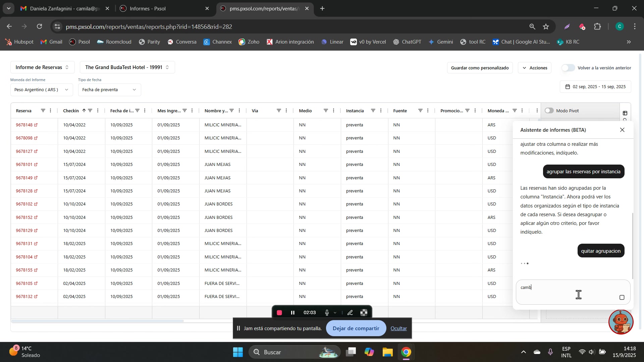Open a new browser tab
This screenshot has height=362, width=644.
pos(322,9)
